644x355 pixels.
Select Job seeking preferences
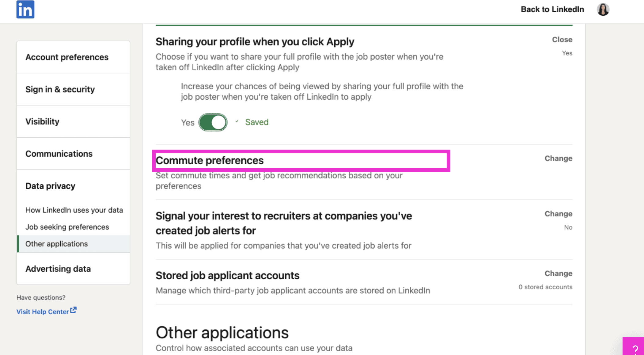[x=67, y=227]
